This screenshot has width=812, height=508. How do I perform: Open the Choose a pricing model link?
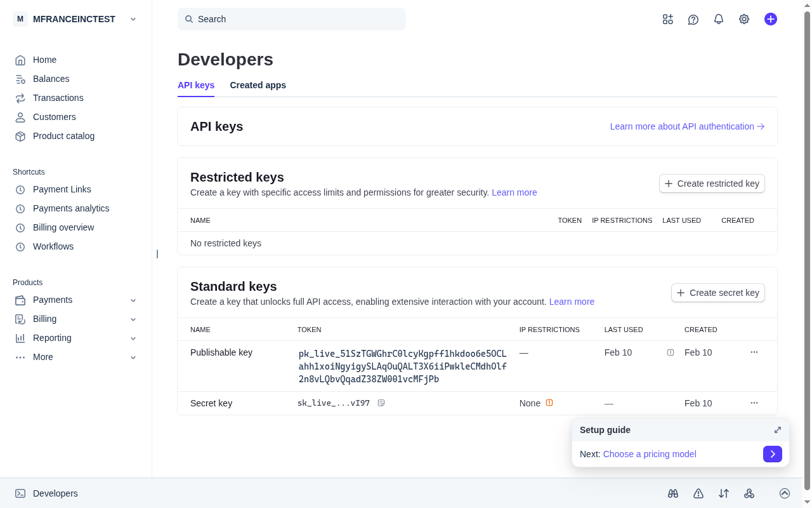click(649, 454)
